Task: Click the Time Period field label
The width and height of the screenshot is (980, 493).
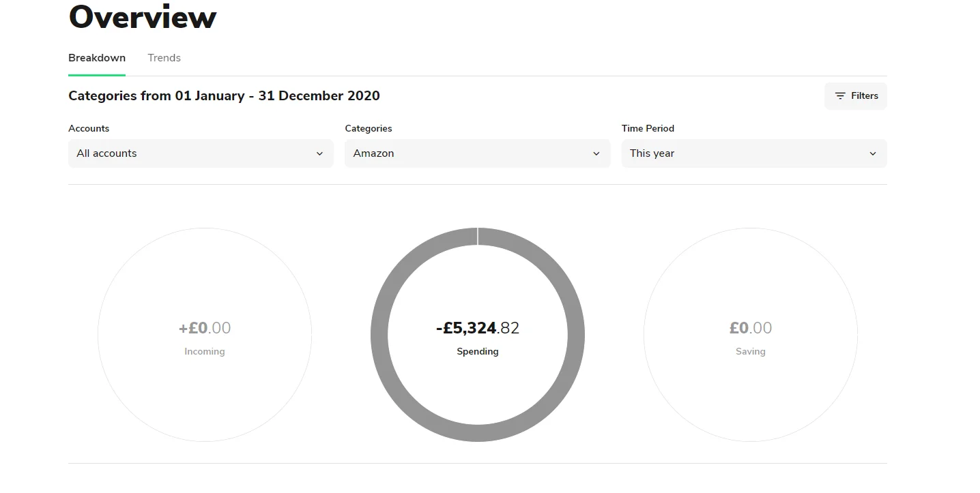Action: [x=648, y=128]
